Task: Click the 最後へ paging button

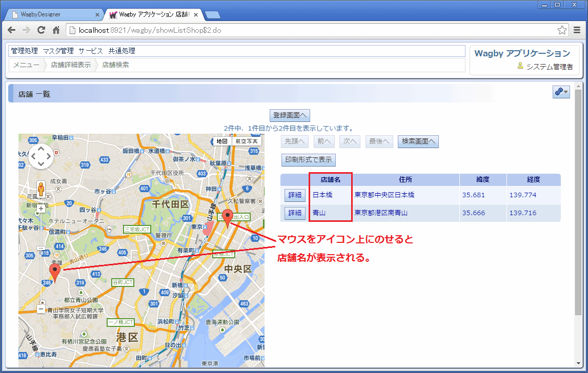Action: click(x=379, y=141)
